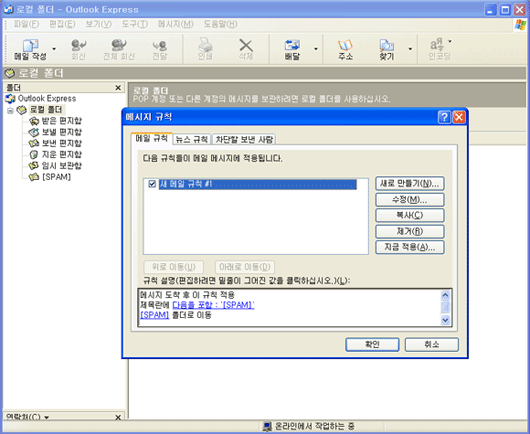Click the 수정(M)... button

(410, 199)
